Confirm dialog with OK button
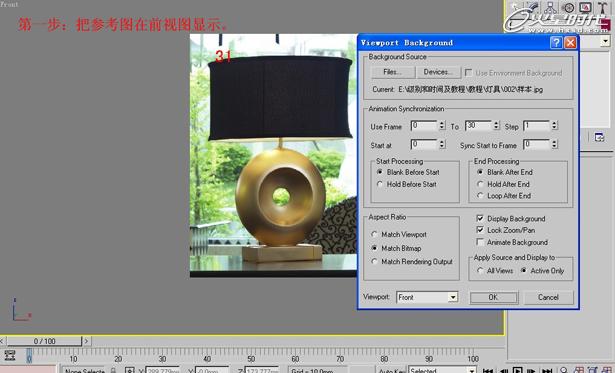615x373 pixels. click(x=493, y=297)
